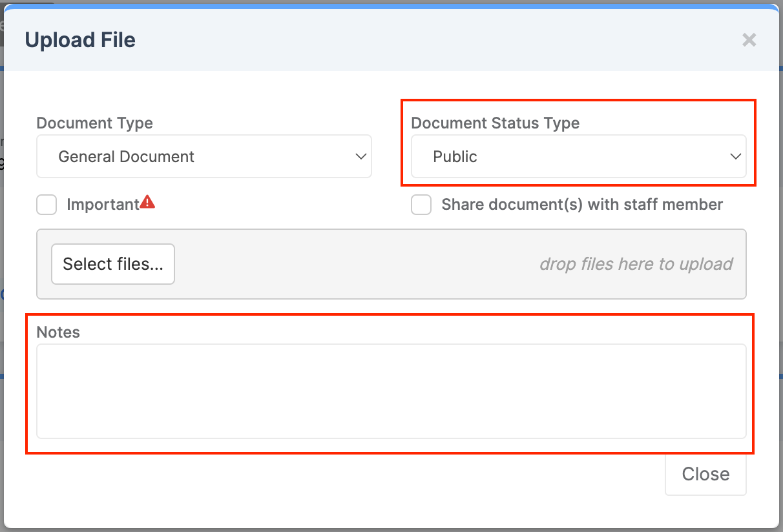This screenshot has width=783, height=532.
Task: Click the Upload File dialog title
Action: (79, 39)
